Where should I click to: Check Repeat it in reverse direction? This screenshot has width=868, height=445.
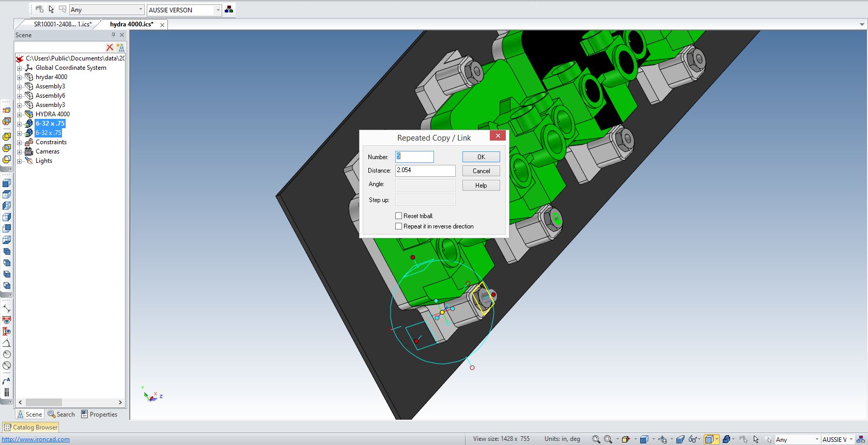398,226
